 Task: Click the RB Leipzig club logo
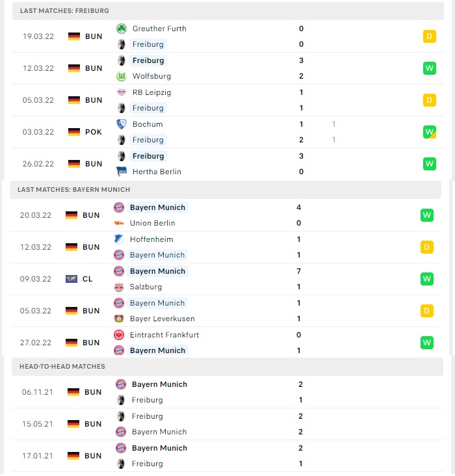(122, 92)
